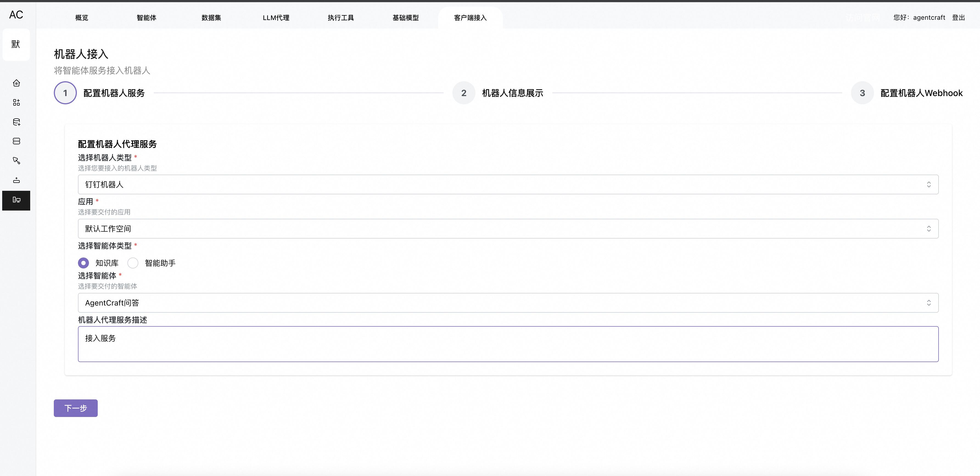Click step 3 circle 配置机器人Webhook

(x=862, y=93)
